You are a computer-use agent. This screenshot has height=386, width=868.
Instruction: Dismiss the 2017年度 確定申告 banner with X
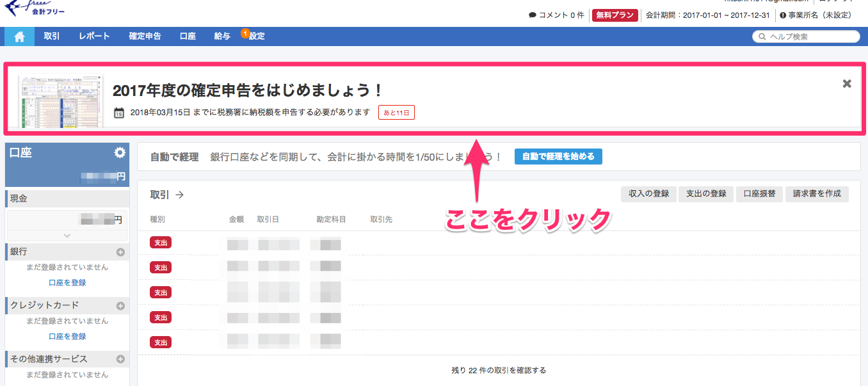pyautogui.click(x=847, y=84)
